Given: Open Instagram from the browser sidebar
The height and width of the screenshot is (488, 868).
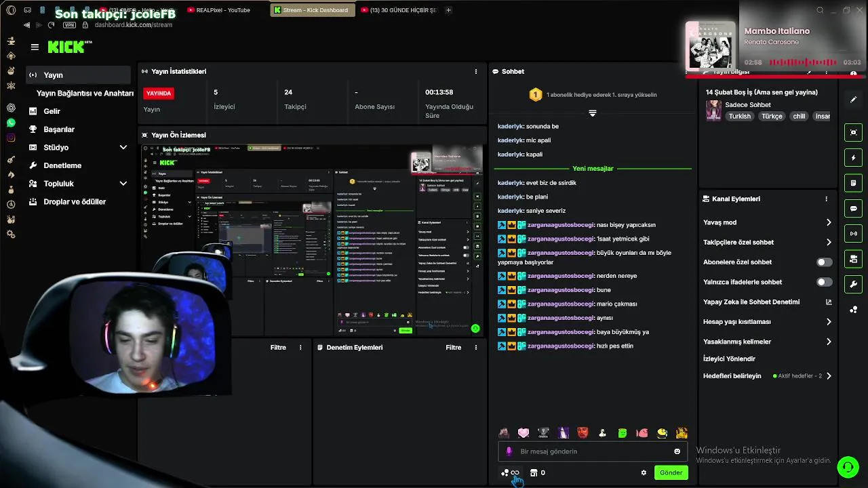Looking at the screenshot, I should tap(11, 138).
